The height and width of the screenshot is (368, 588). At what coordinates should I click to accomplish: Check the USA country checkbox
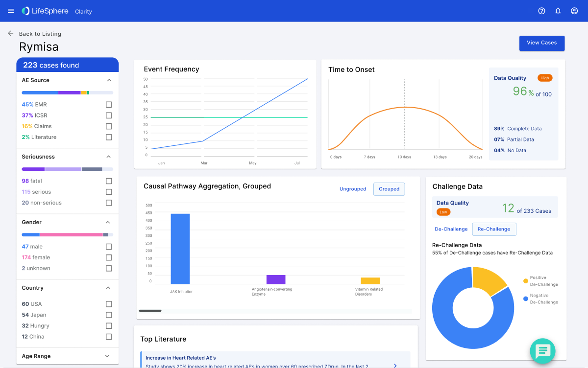(x=109, y=304)
